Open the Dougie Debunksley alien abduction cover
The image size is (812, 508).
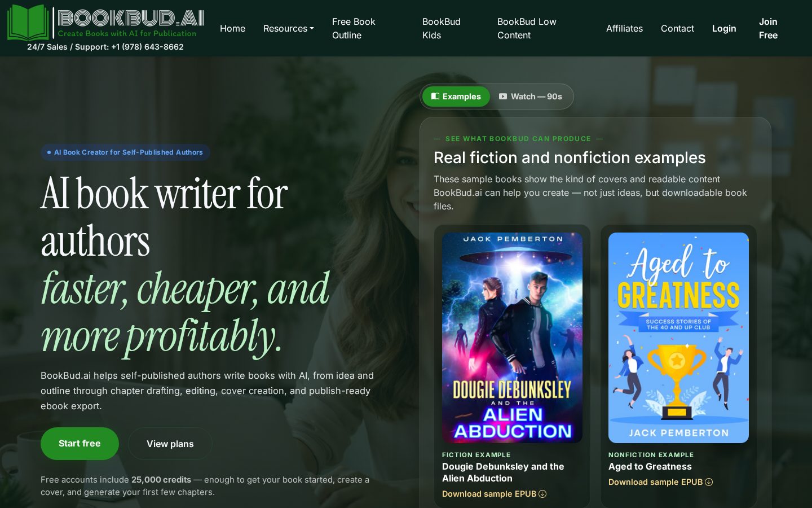tap(512, 338)
